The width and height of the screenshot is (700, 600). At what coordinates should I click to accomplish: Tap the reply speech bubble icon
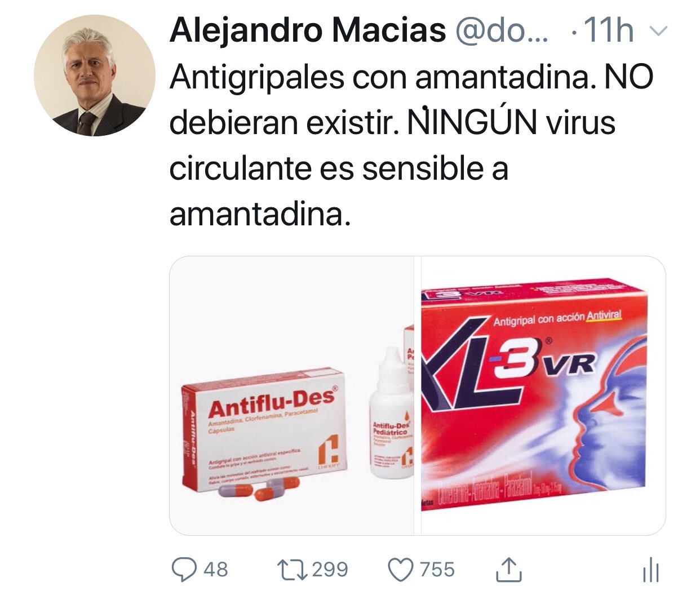pyautogui.click(x=184, y=569)
